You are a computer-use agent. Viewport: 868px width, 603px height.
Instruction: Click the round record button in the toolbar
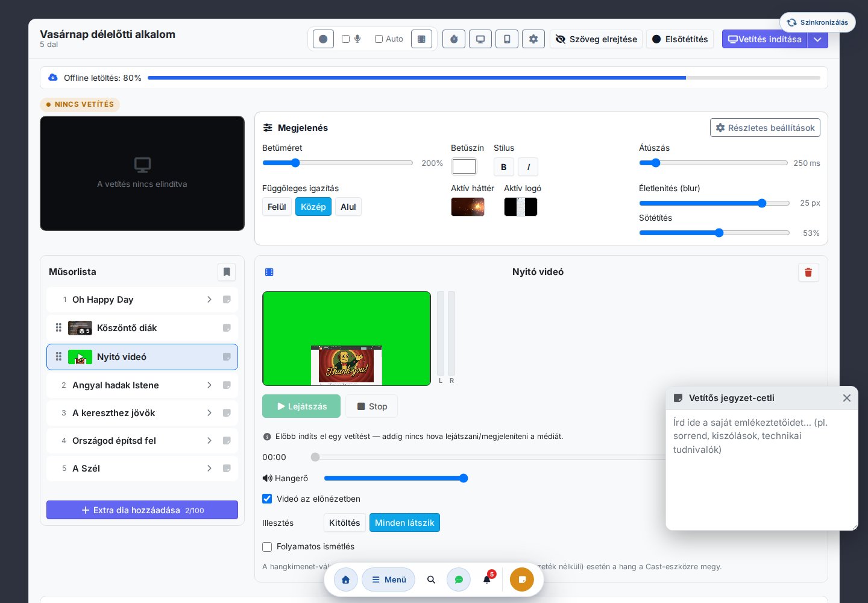pos(323,39)
